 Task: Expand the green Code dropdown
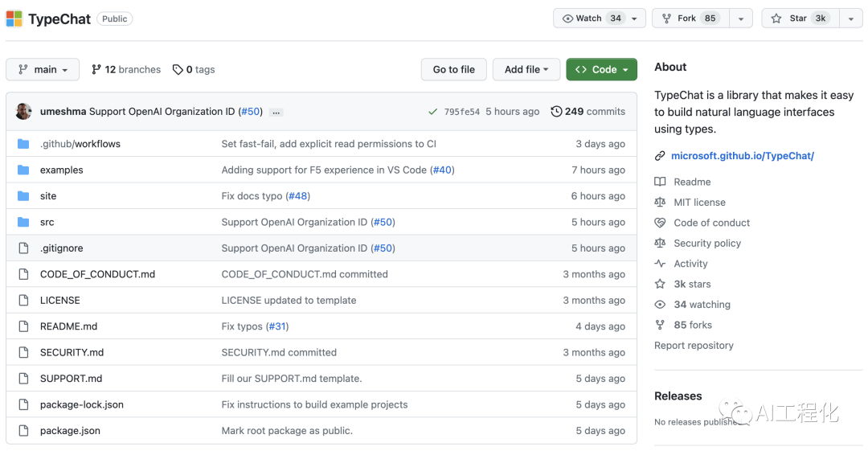pos(601,70)
